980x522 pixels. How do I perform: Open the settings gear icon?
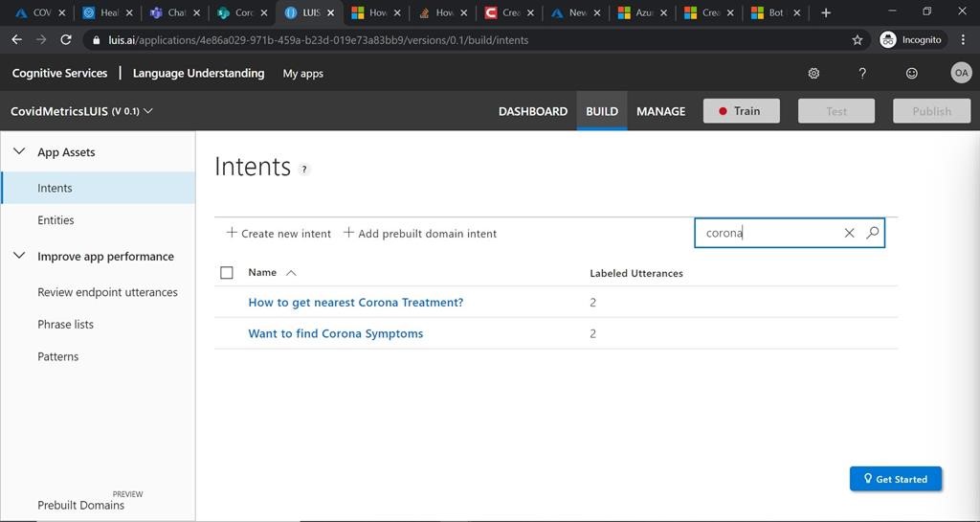tap(813, 74)
